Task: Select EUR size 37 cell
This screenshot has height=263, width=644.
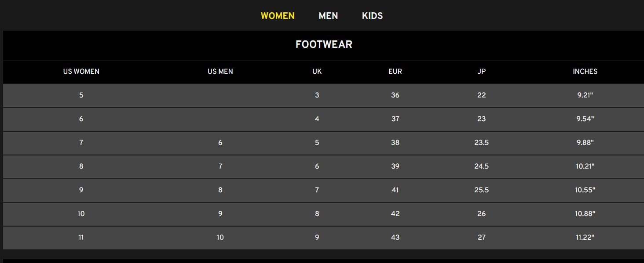Action: 395,119
